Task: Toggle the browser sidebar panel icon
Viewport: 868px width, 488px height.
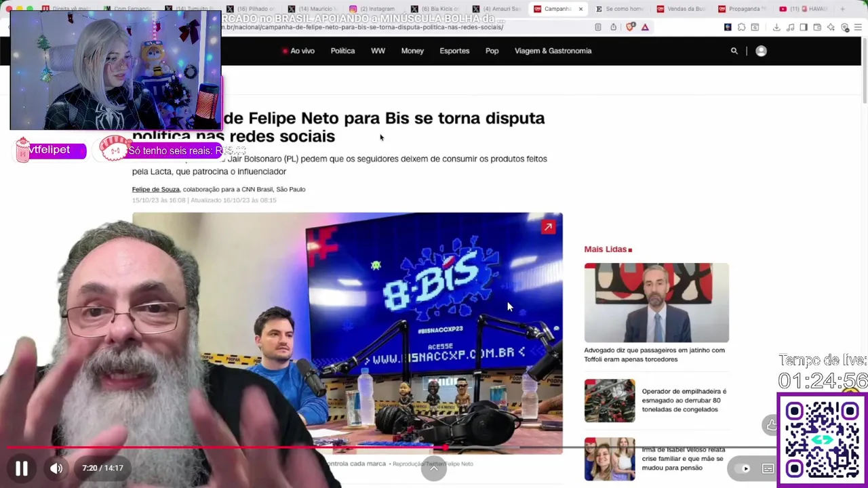Action: click(x=804, y=27)
